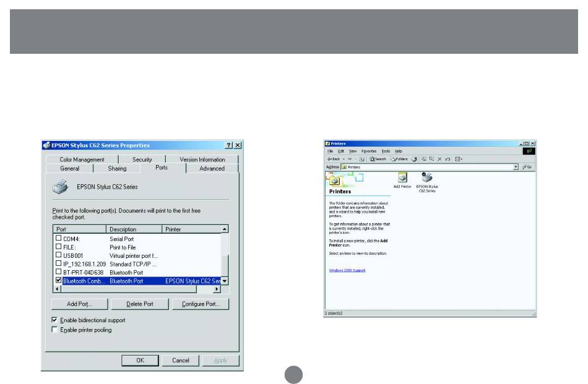Open the File menu in the Printers window
Viewport: 588px width, 384px height.
coord(330,151)
